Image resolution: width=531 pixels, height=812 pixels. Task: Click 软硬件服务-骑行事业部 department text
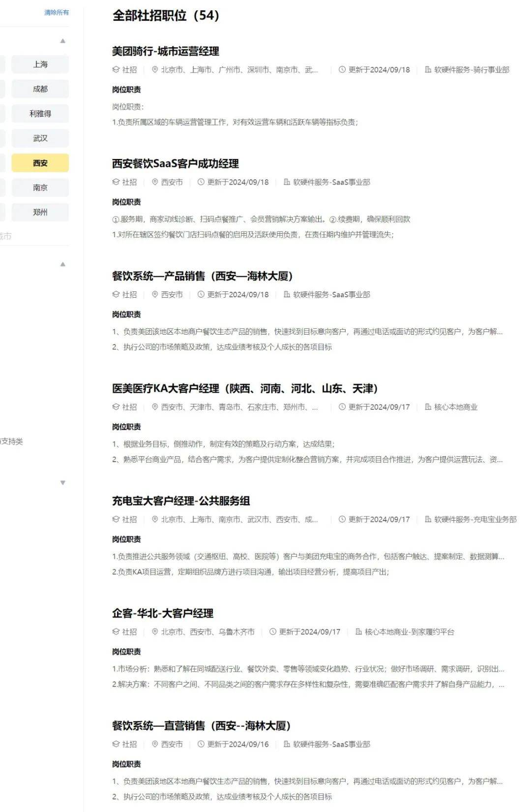tap(472, 70)
